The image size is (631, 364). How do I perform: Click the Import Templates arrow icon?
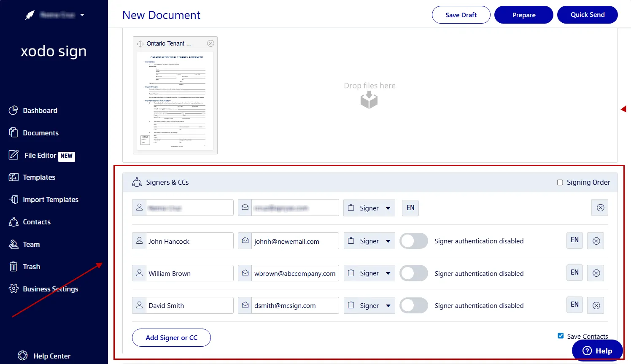point(13,200)
